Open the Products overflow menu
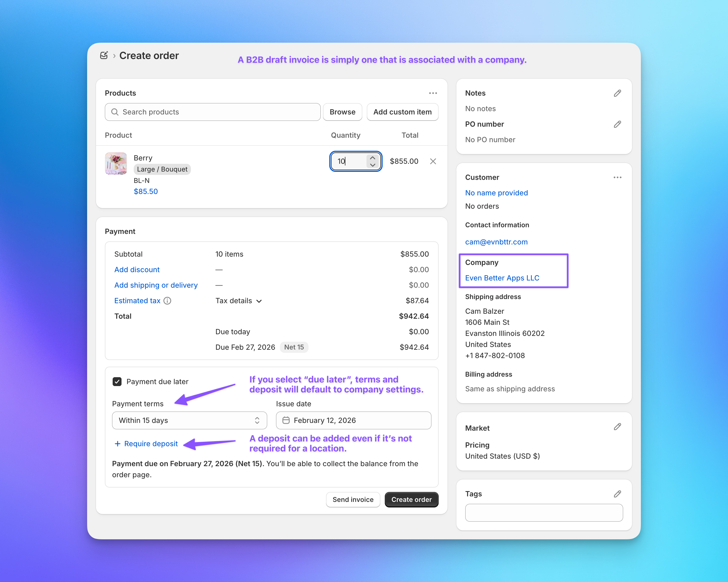Screen dimensions: 728x582 coord(433,93)
